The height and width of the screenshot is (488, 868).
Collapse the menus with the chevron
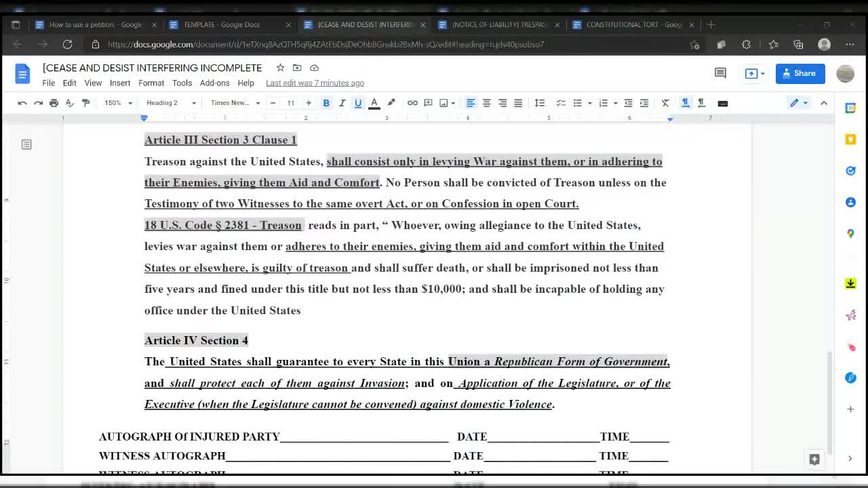click(824, 103)
